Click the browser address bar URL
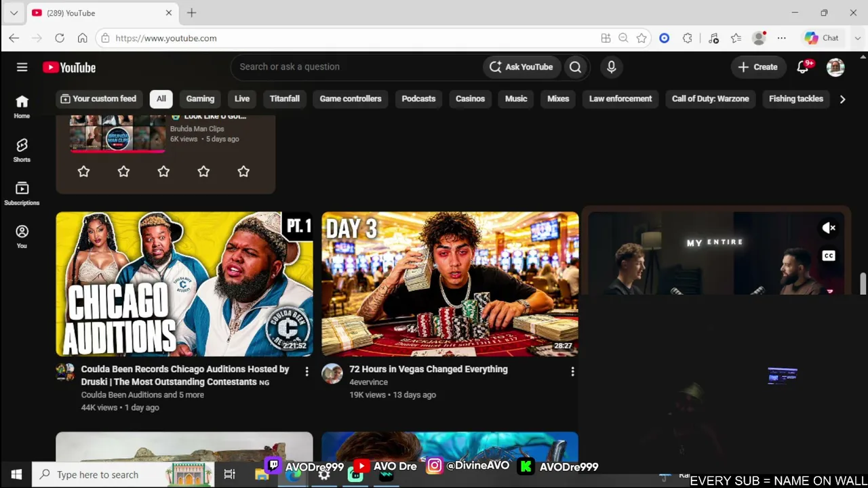This screenshot has width=868, height=488. 166,39
